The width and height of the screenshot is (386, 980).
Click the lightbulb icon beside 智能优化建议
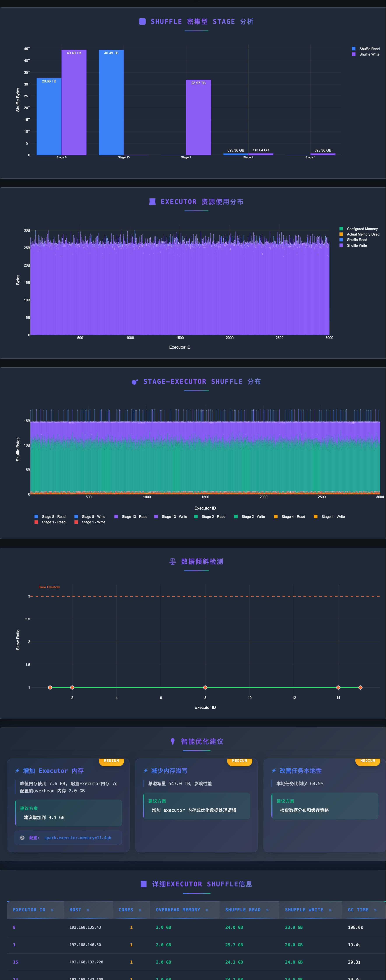(172, 741)
